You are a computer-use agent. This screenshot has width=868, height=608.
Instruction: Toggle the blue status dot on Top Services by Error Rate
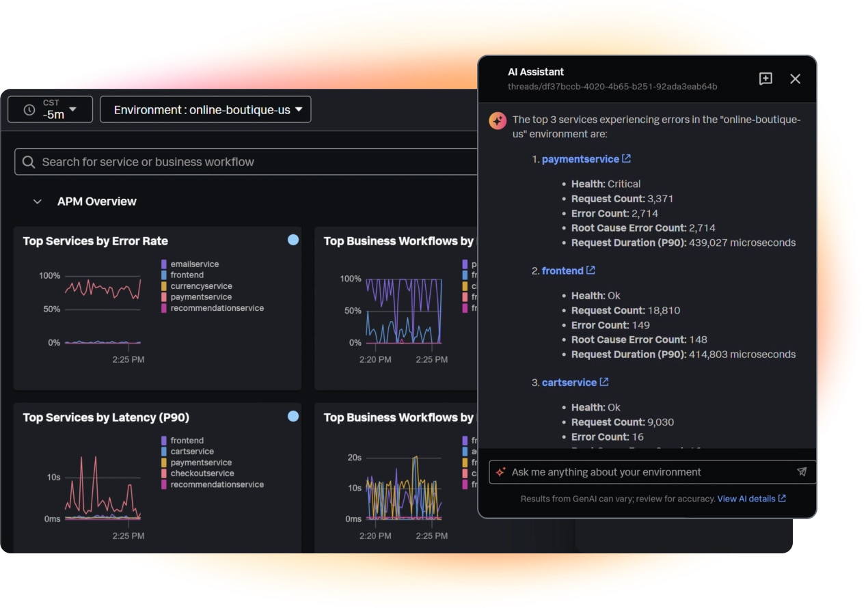(x=294, y=240)
